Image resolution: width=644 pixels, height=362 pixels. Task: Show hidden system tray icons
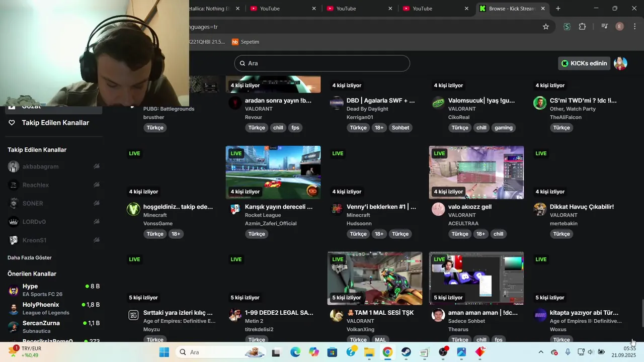pos(541,352)
